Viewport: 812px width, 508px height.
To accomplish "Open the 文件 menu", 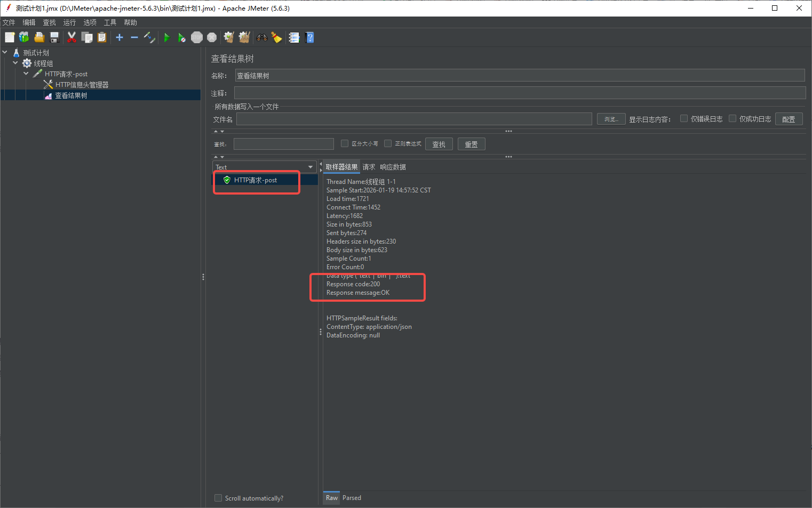I will (9, 22).
